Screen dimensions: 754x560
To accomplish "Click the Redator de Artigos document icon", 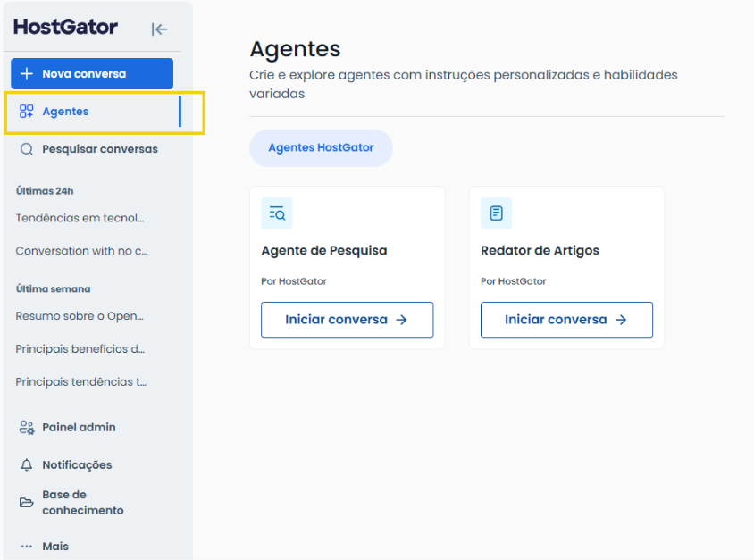I will pyautogui.click(x=496, y=213).
